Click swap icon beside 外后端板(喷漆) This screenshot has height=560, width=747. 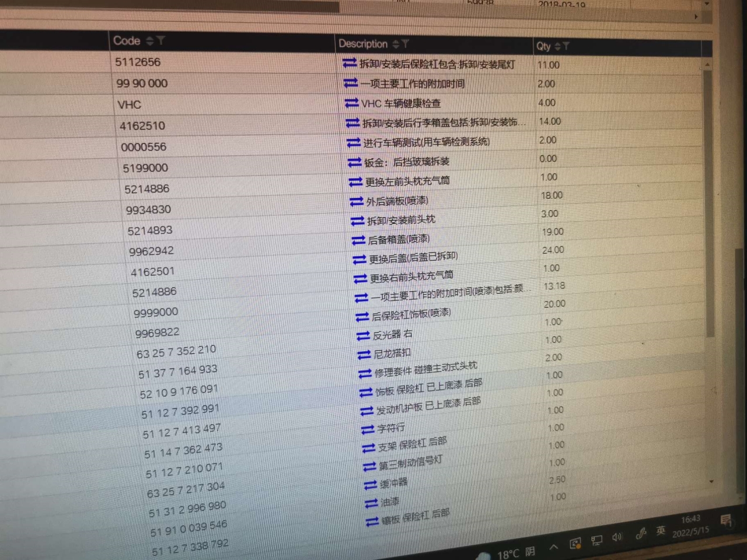357,202
